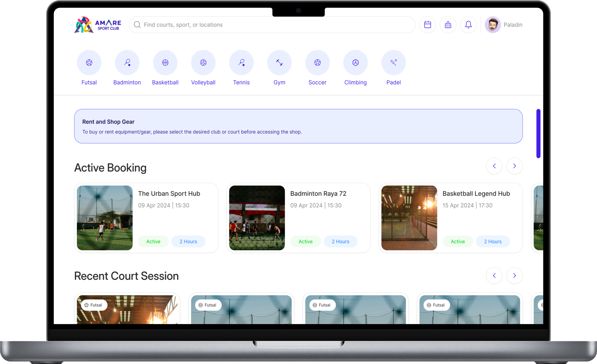Click the Badminton category label

(127, 82)
